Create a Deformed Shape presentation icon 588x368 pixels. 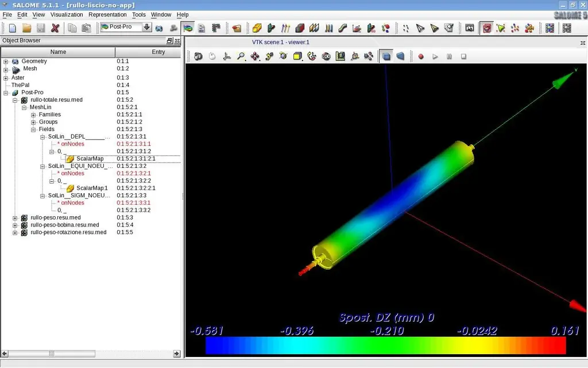point(271,28)
